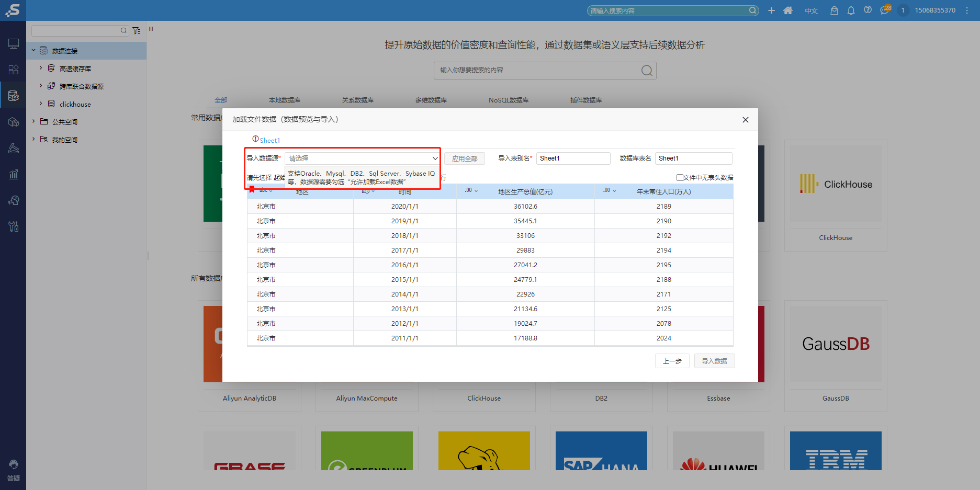Expand the 高速缓存库 tree item

(x=75, y=68)
